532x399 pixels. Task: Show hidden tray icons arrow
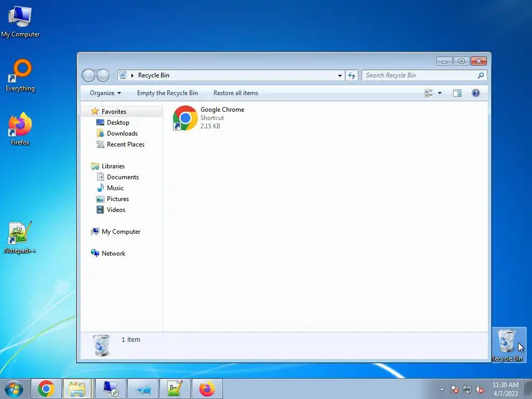point(442,390)
